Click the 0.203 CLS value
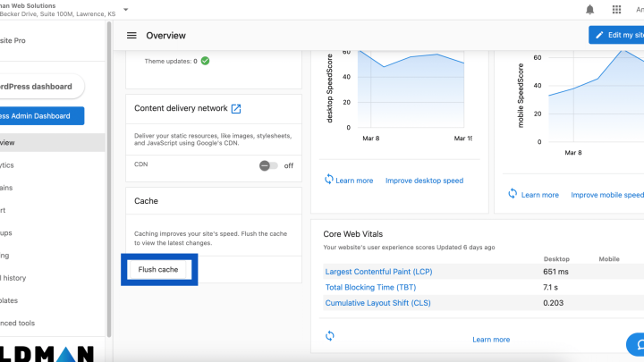Image resolution: width=644 pixels, height=362 pixels. [554, 303]
